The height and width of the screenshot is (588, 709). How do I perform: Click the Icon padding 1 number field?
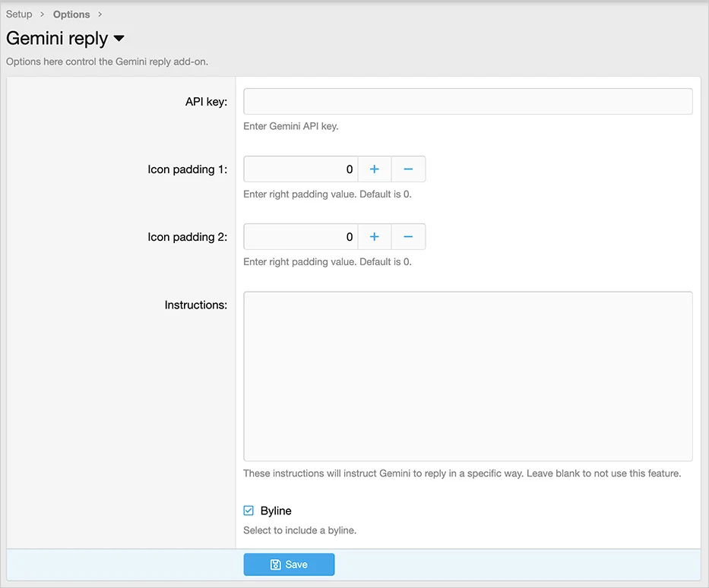[x=300, y=169]
